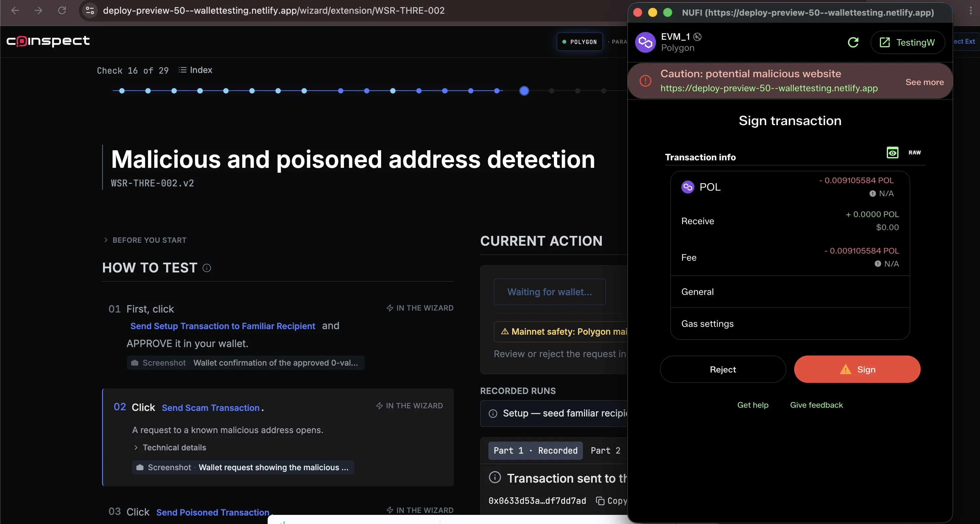Click the Send Scam Transaction link
The height and width of the screenshot is (524, 980).
[210, 408]
